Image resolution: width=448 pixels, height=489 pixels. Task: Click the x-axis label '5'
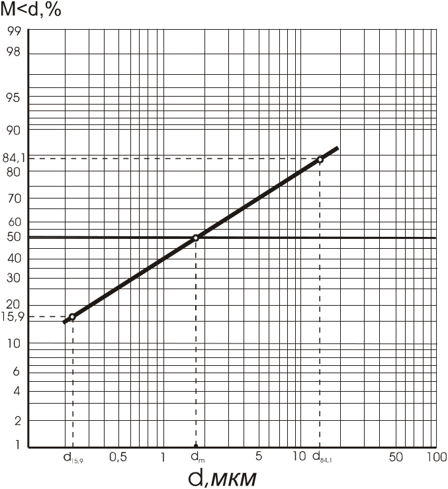[259, 457]
